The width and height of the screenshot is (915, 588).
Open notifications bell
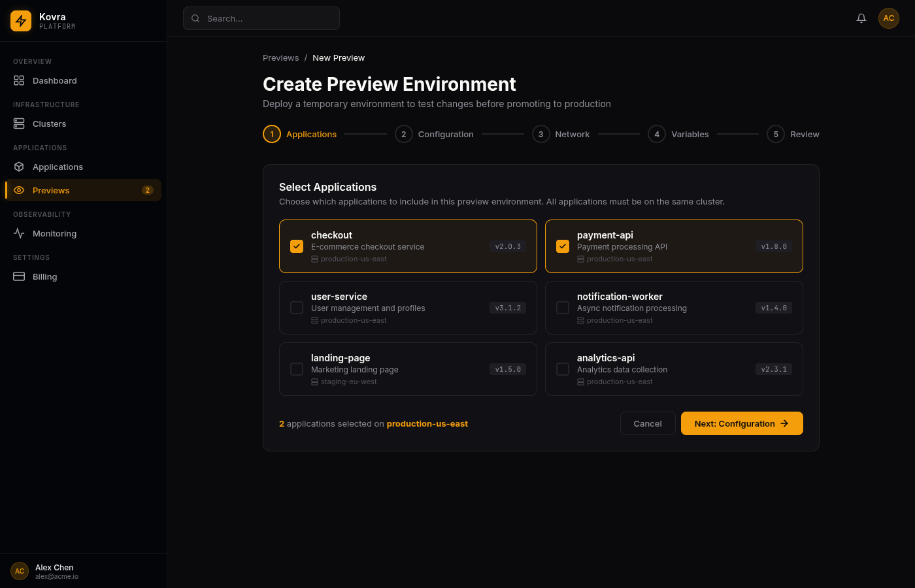861,18
